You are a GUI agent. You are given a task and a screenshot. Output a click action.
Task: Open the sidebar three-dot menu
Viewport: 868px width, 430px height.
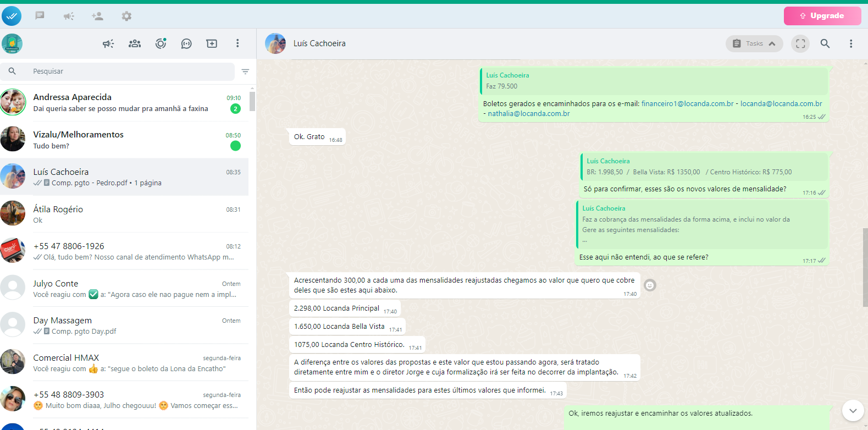click(237, 43)
